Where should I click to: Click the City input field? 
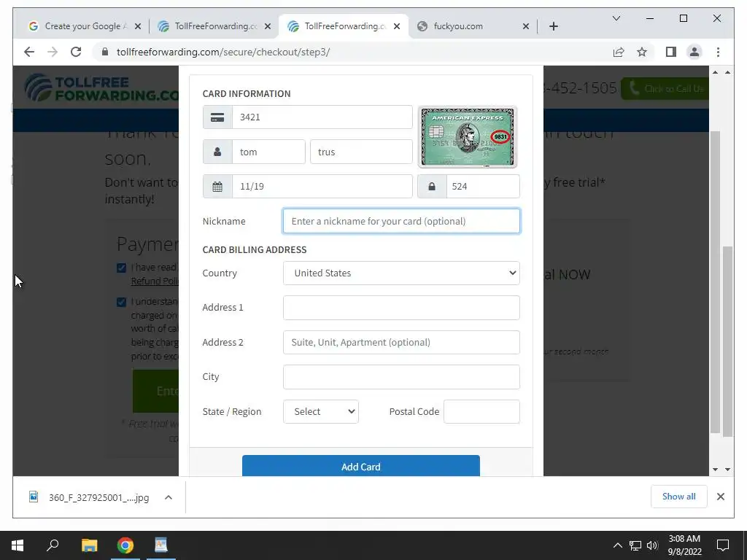(x=402, y=377)
